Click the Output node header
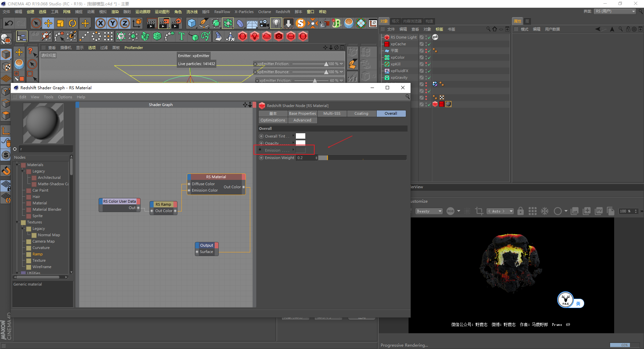This screenshot has width=644, height=349. 207,245
